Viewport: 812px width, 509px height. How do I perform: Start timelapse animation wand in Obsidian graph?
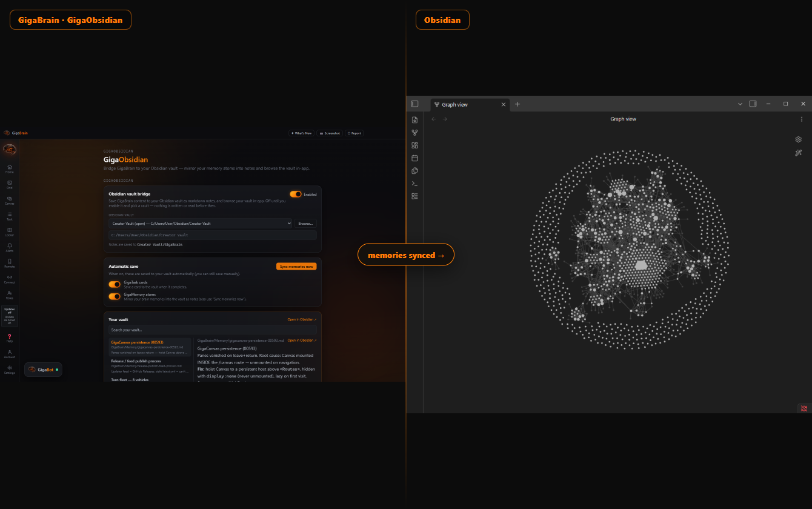click(x=799, y=153)
